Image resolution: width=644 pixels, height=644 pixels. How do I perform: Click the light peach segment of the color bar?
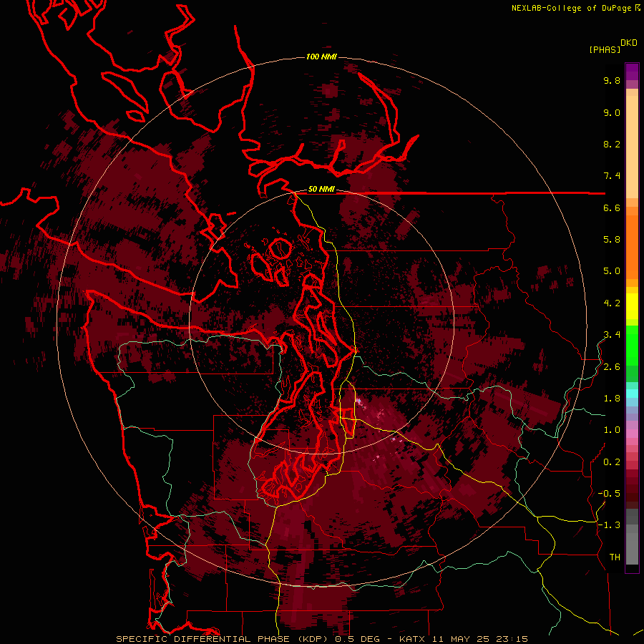coord(632,147)
